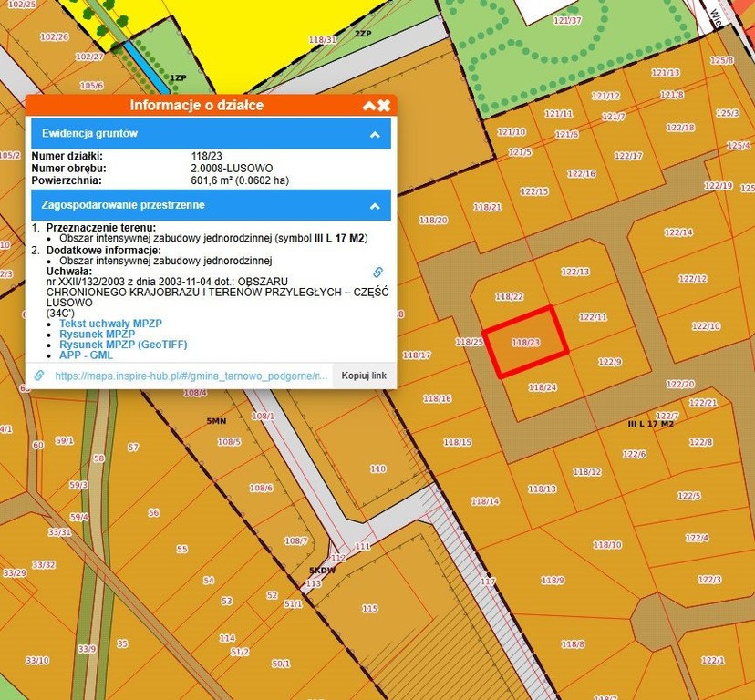Click parcel label 118/13
This screenshot has height=700, width=755.
543,489
